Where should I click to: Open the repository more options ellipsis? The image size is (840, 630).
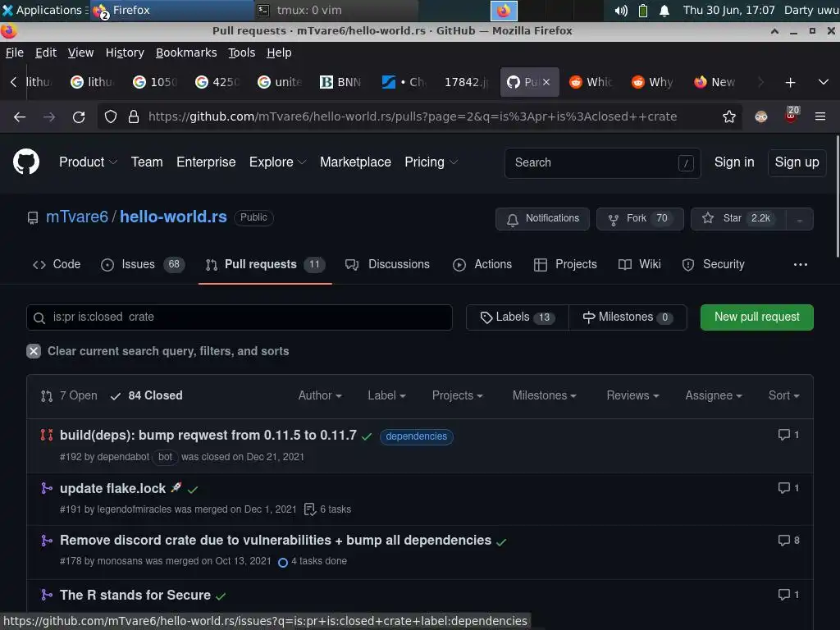[800, 265]
